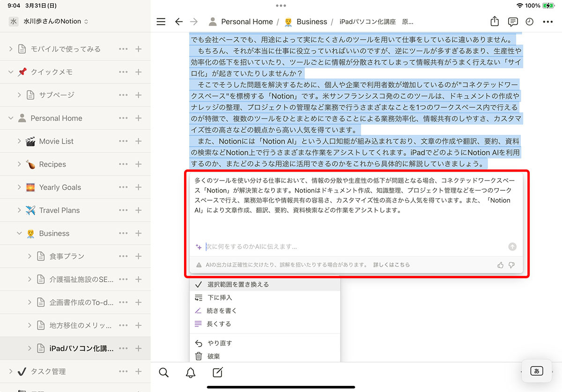Submit AI prompt with arrow button
562x392 pixels.
[x=512, y=247]
